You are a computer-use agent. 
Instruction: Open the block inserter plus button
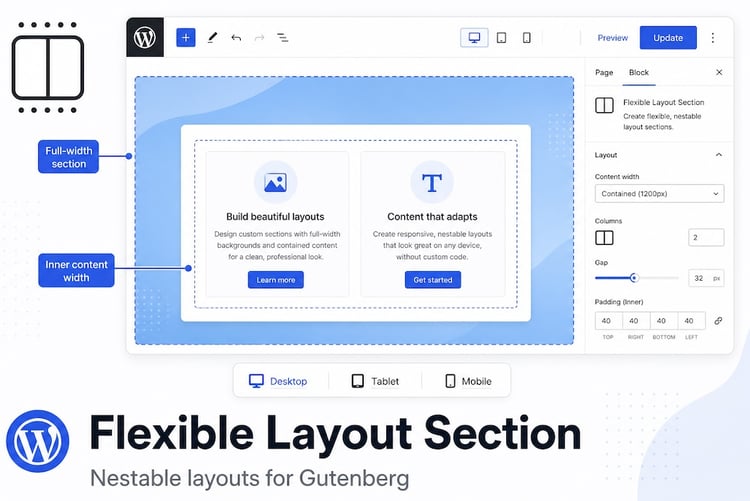[186, 37]
